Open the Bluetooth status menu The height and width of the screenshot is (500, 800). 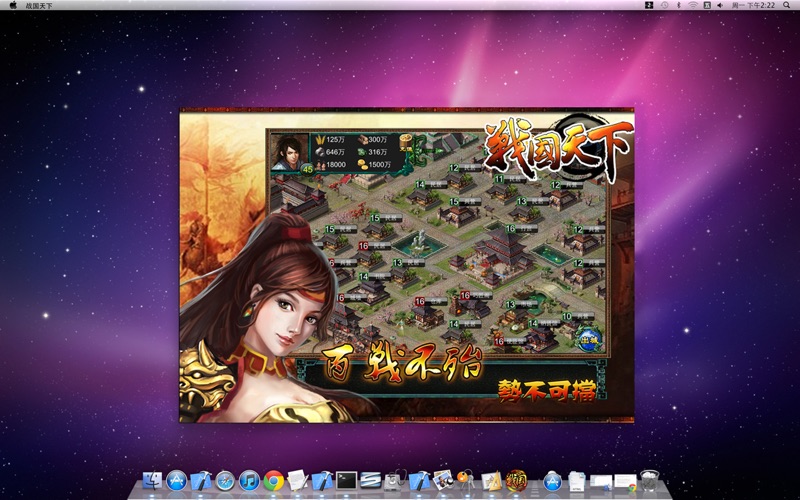[679, 5]
